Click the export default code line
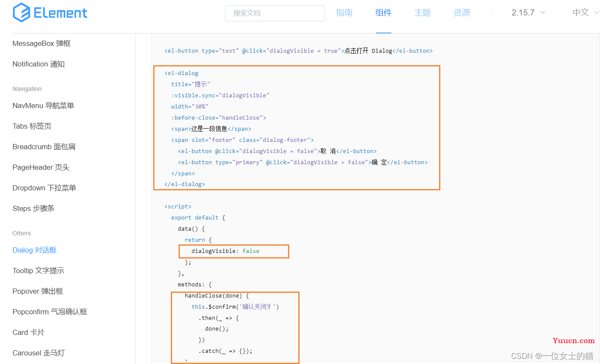600x364 pixels. [x=198, y=217]
